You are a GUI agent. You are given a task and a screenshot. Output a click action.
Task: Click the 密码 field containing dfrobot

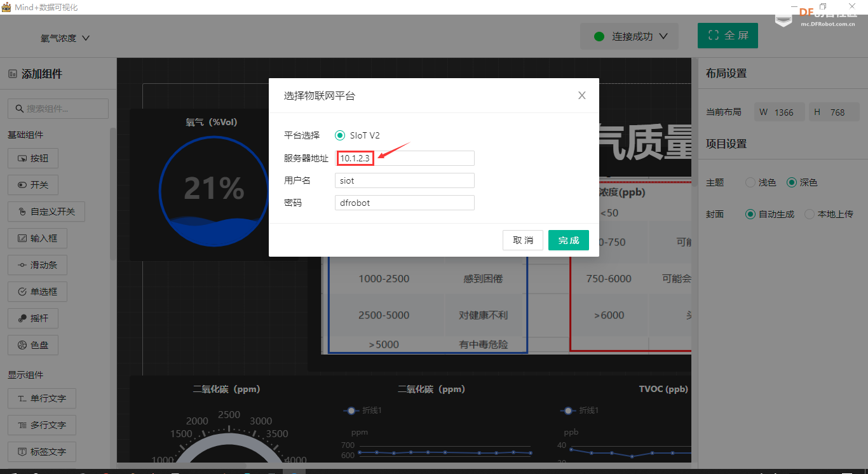click(405, 203)
